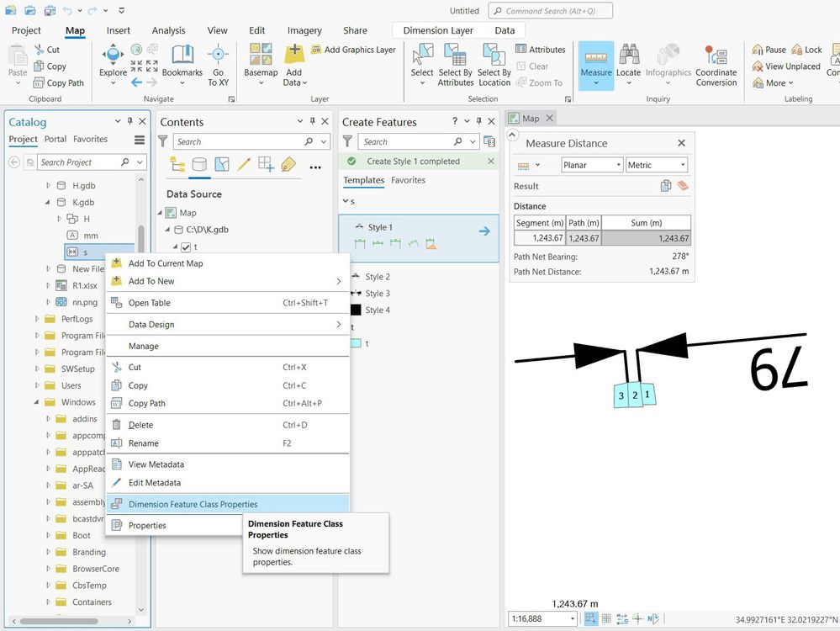Dismiss Create Style 1 completed message
840x631 pixels.
click(x=491, y=161)
